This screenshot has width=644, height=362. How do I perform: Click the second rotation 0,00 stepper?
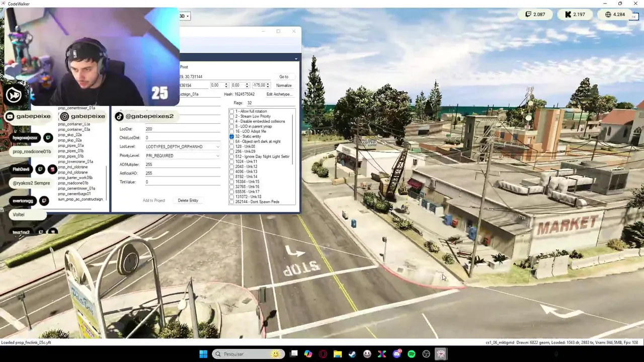[x=247, y=85]
